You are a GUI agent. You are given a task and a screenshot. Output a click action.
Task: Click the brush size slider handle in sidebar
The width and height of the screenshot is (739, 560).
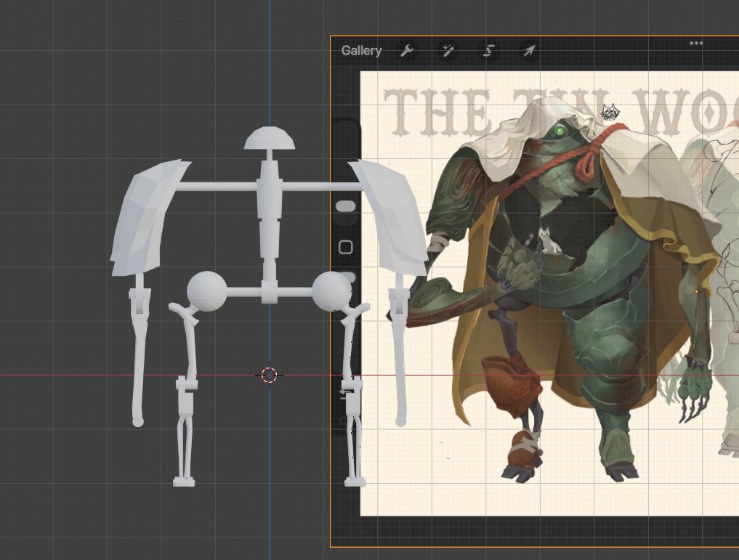(x=346, y=206)
